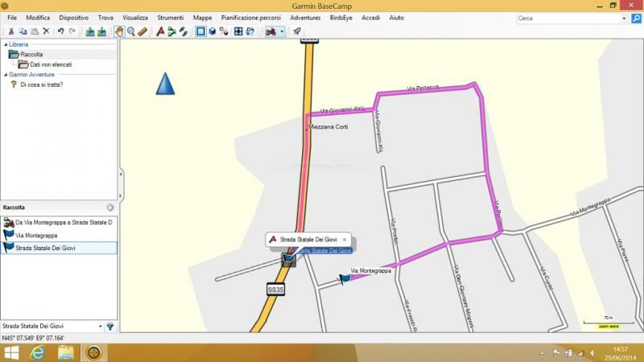Click the Redo arrow icon
The image size is (644, 362).
(72, 31)
